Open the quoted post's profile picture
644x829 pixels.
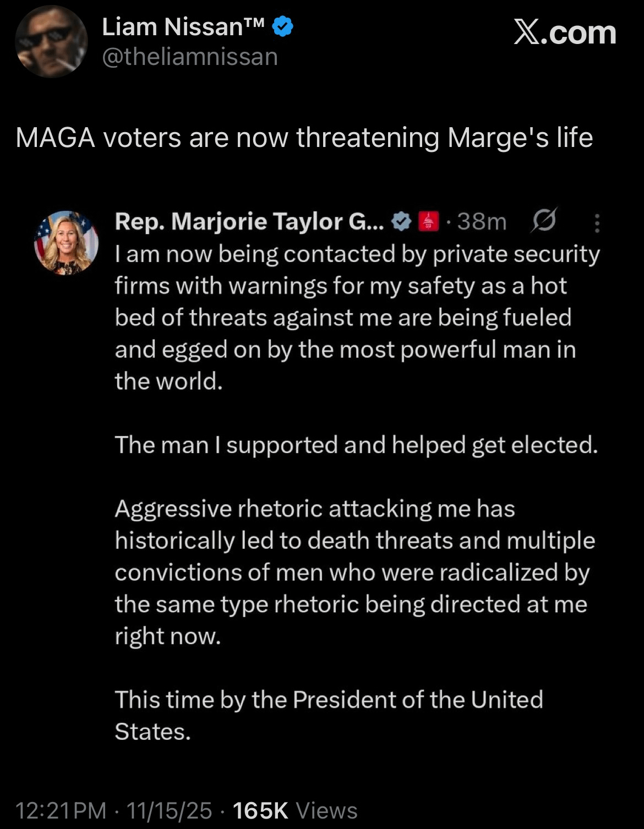point(66,243)
